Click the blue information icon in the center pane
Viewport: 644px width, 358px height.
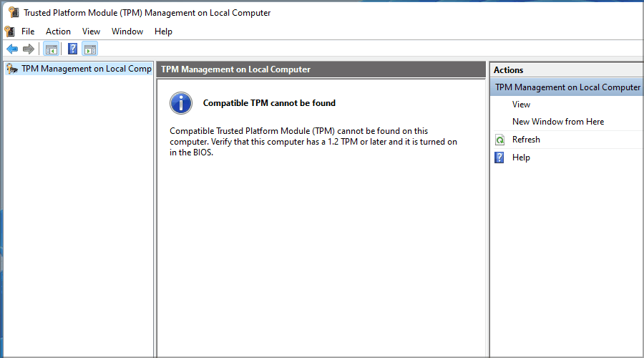click(181, 103)
